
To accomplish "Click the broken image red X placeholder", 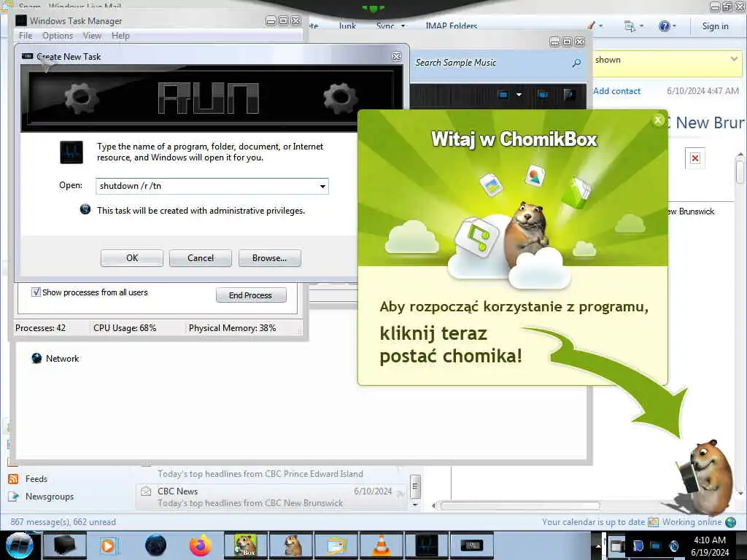I will 695,158.
